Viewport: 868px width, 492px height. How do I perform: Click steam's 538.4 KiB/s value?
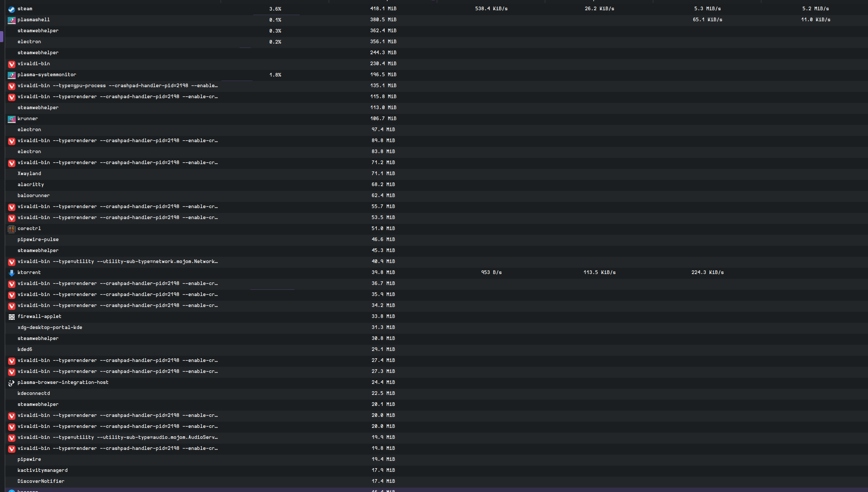coord(491,8)
